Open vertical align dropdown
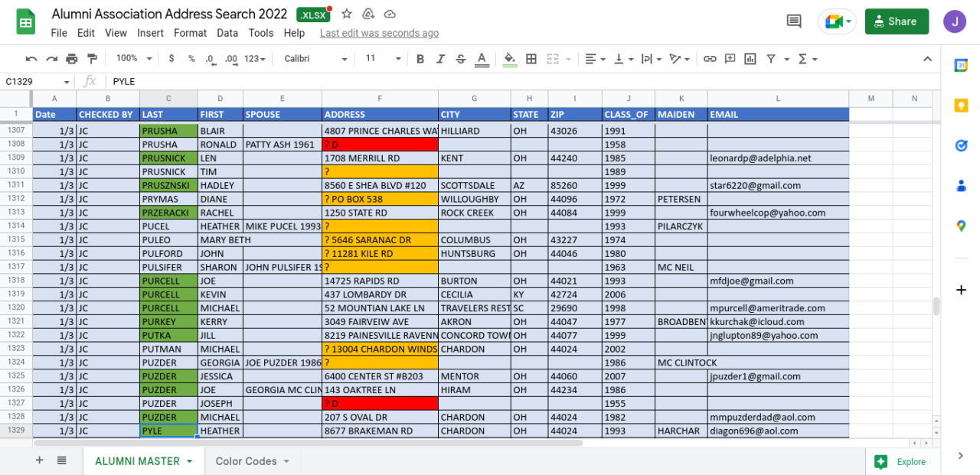 pos(624,59)
